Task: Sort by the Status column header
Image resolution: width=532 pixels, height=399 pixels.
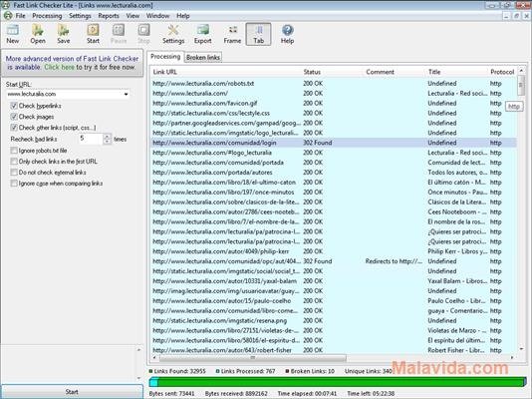Action: coord(333,72)
